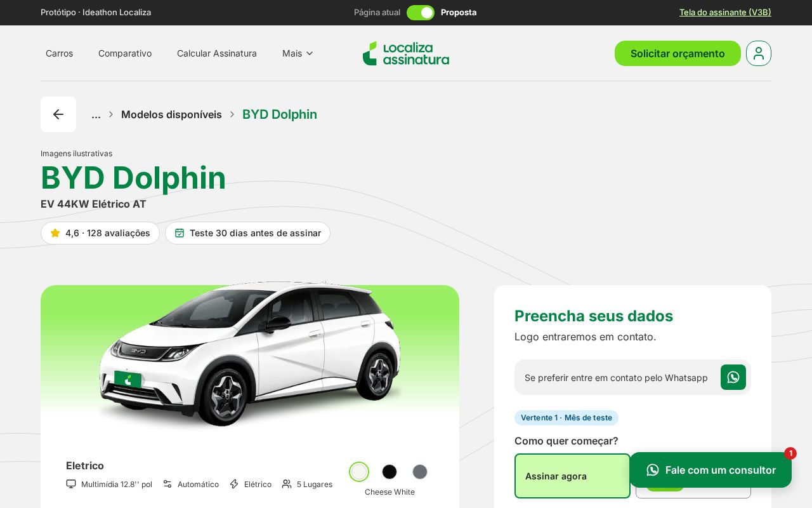This screenshot has width=812, height=508.
Task: Go back using the left arrow button
Action: (x=58, y=114)
